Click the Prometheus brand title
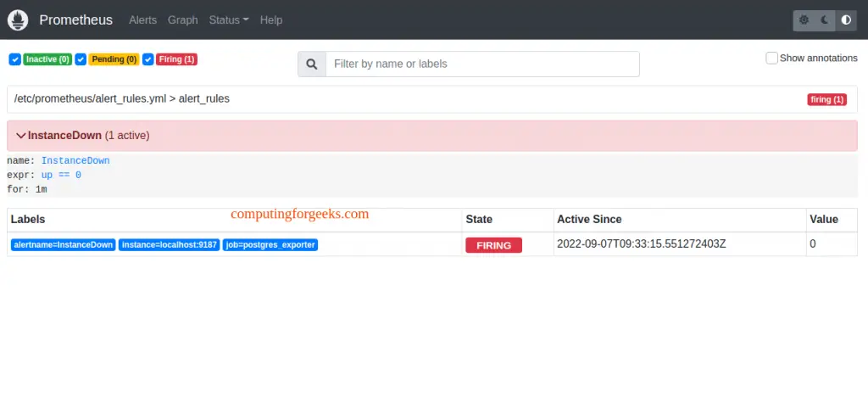The height and width of the screenshot is (414, 868). click(x=75, y=20)
